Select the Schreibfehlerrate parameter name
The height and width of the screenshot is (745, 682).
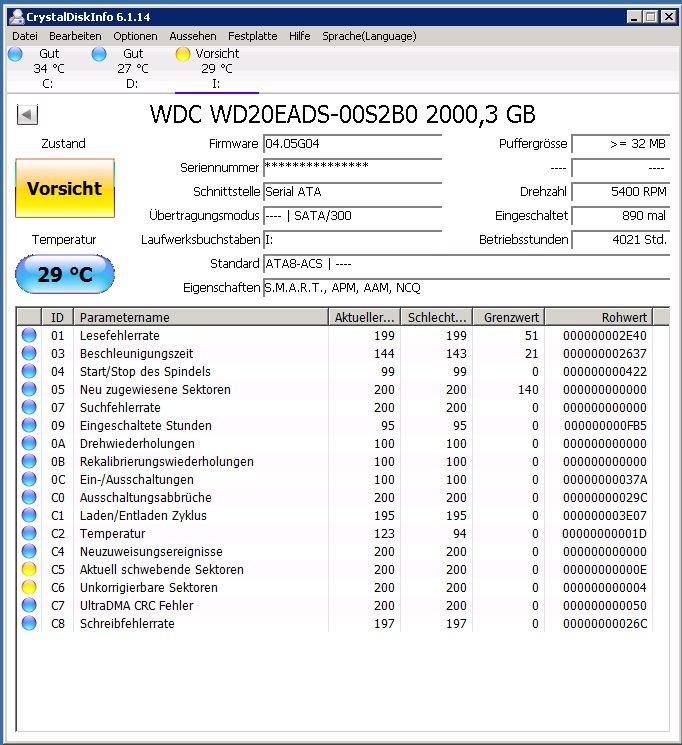pyautogui.click(x=127, y=624)
